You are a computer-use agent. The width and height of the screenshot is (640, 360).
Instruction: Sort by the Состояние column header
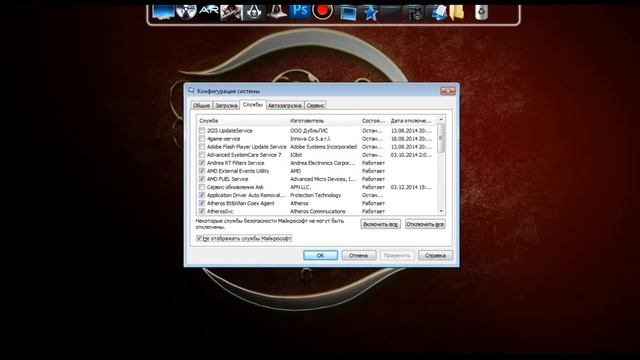point(373,121)
